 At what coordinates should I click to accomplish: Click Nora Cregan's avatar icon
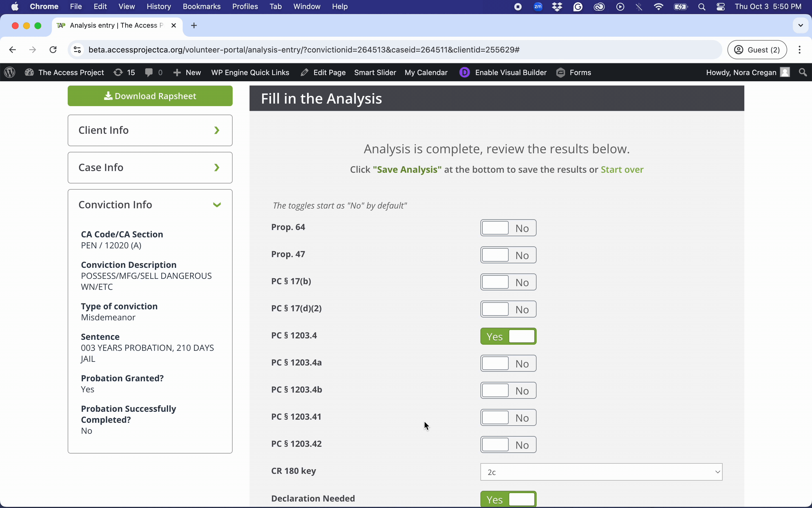(785, 73)
